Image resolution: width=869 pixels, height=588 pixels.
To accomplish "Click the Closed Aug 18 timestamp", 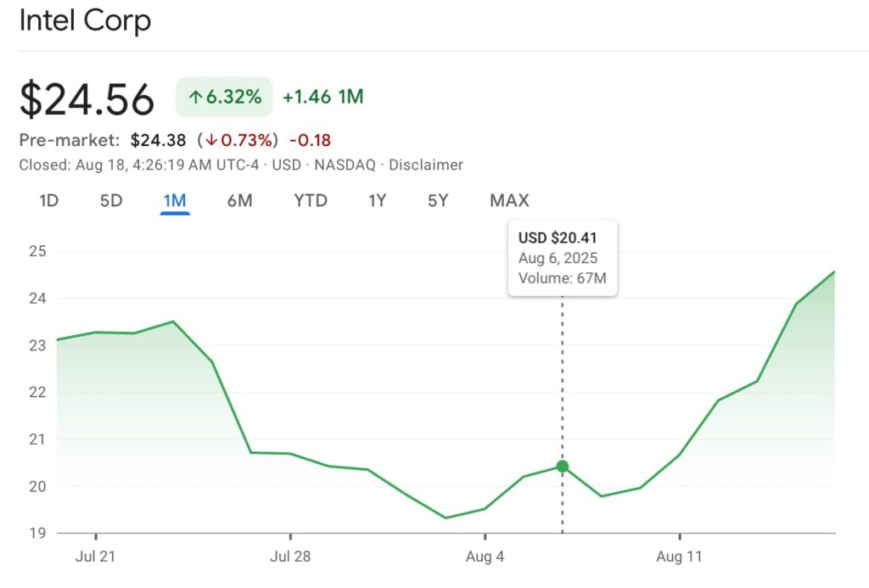I will 138,165.
